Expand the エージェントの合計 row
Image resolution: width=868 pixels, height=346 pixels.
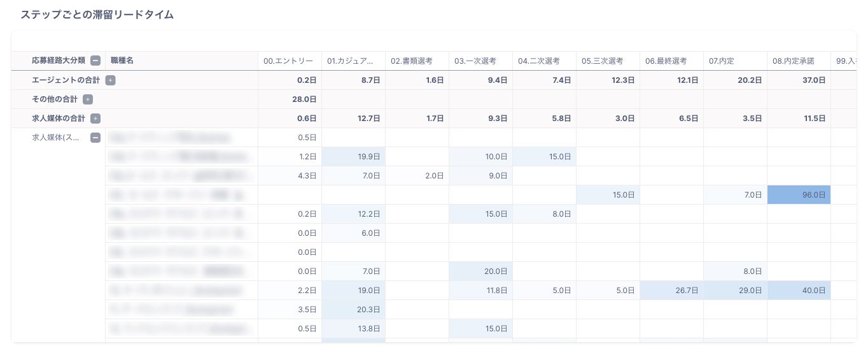(x=110, y=80)
